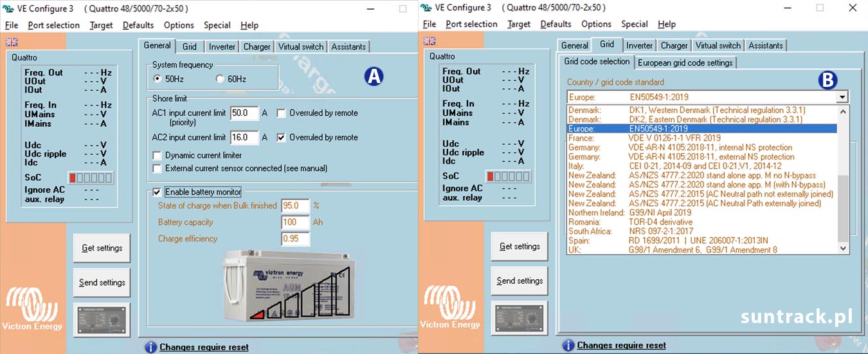The image size is (868, 354).
Task: Choose Spain RD 1699/2011 grid code
Action: pos(702,240)
